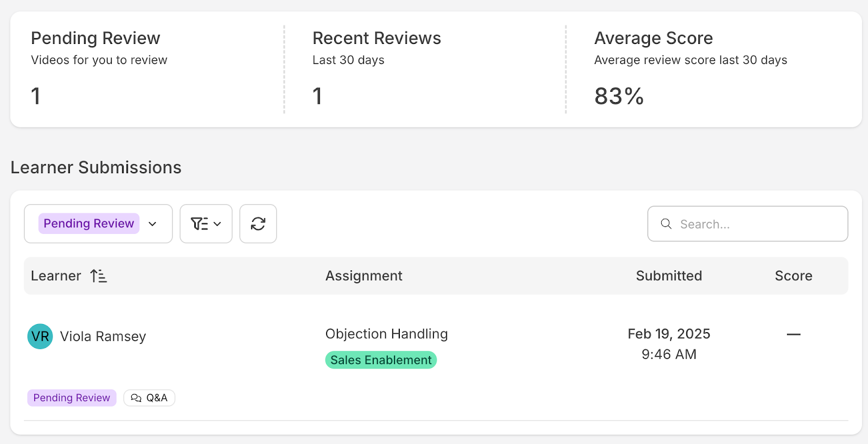Click the refresh submissions icon button
The height and width of the screenshot is (444, 868).
pyautogui.click(x=258, y=224)
